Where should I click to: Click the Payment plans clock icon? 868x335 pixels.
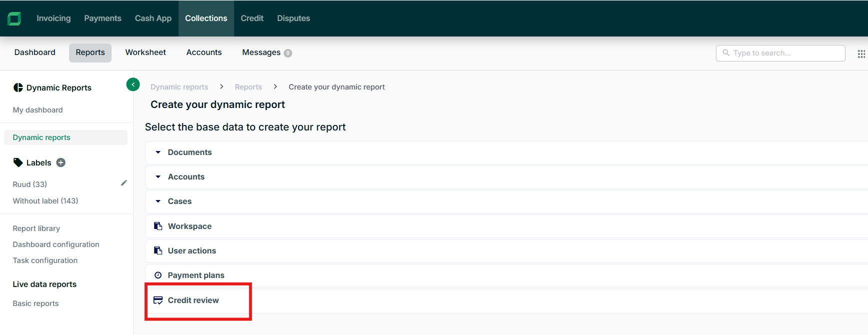point(158,275)
